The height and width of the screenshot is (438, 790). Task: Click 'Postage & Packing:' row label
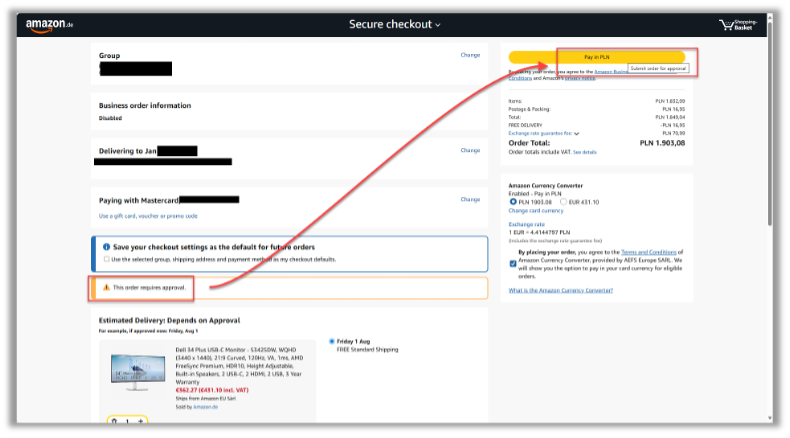[529, 109]
